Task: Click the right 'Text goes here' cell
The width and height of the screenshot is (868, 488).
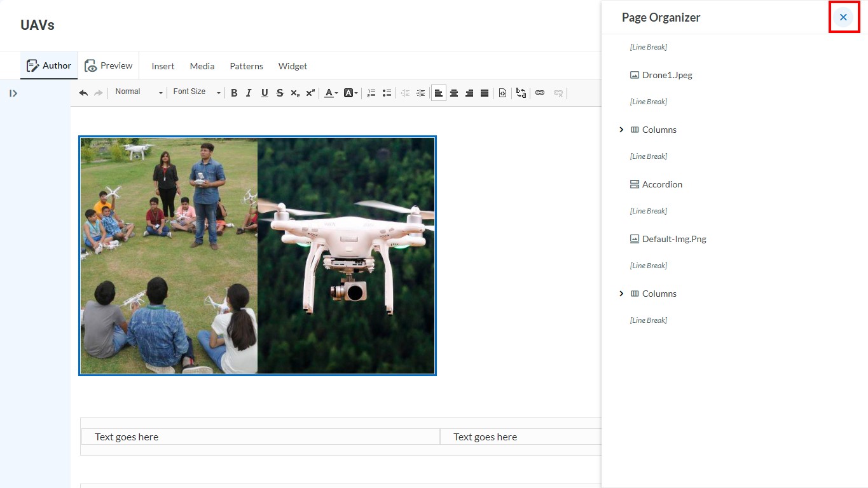Action: [x=521, y=437]
